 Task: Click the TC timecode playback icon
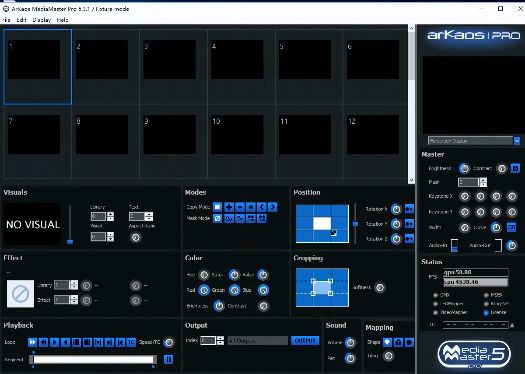131,342
